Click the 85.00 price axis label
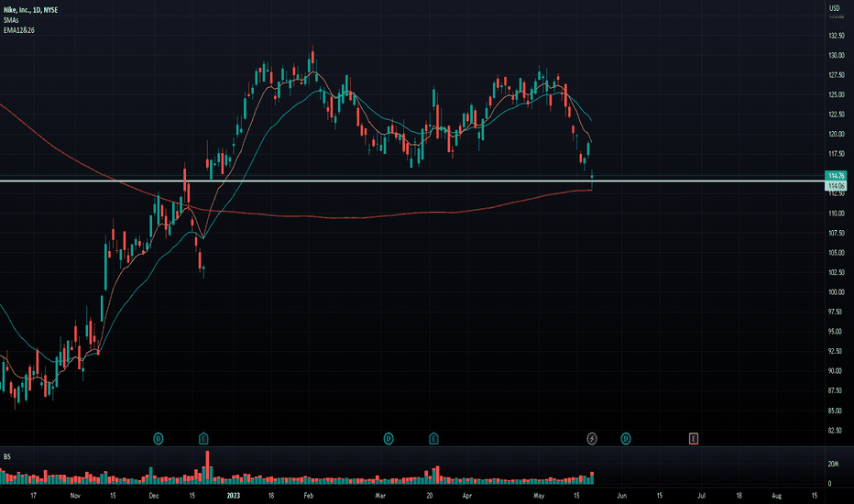This screenshot has height=504, width=854. point(836,411)
